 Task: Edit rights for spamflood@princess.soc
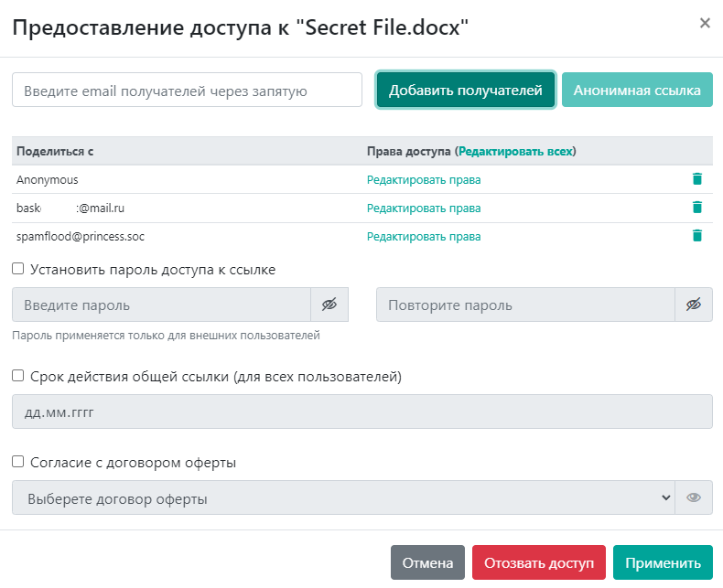click(x=424, y=237)
